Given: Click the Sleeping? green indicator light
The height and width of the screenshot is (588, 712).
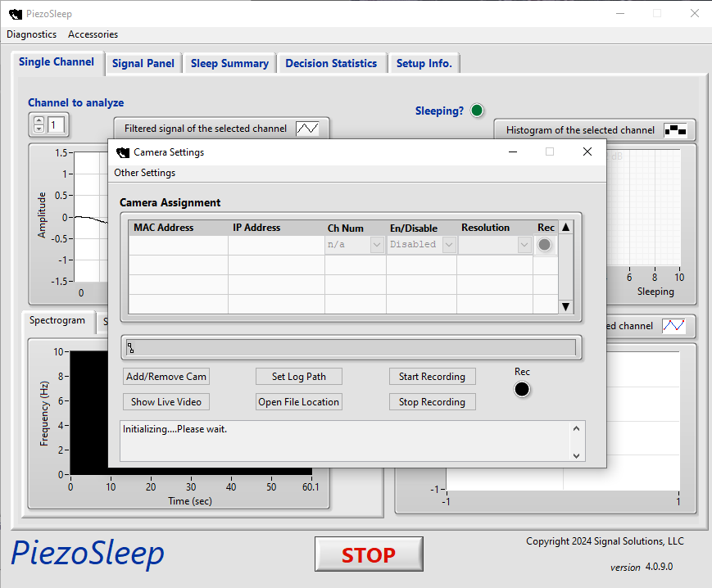Looking at the screenshot, I should tap(477, 111).
